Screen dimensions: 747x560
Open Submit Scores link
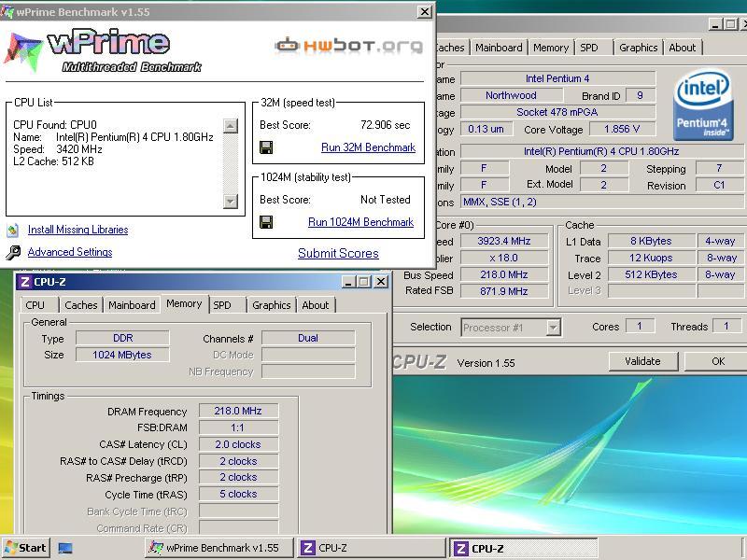pyautogui.click(x=338, y=253)
